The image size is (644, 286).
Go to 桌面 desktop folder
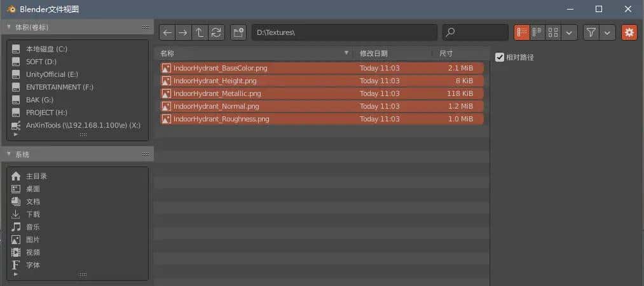77,189
